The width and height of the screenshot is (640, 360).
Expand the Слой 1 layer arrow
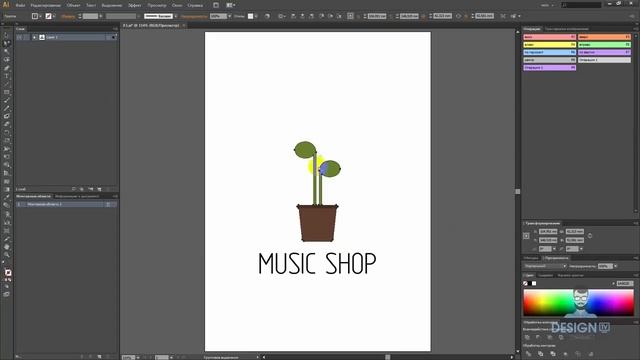pyautogui.click(x=35, y=37)
